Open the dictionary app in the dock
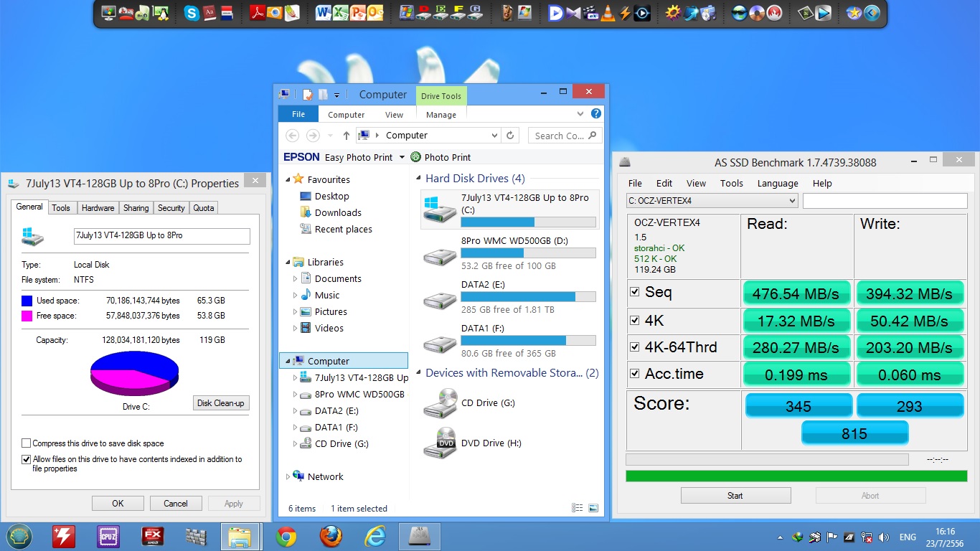Viewport: 980px width, 551px height. click(x=210, y=13)
